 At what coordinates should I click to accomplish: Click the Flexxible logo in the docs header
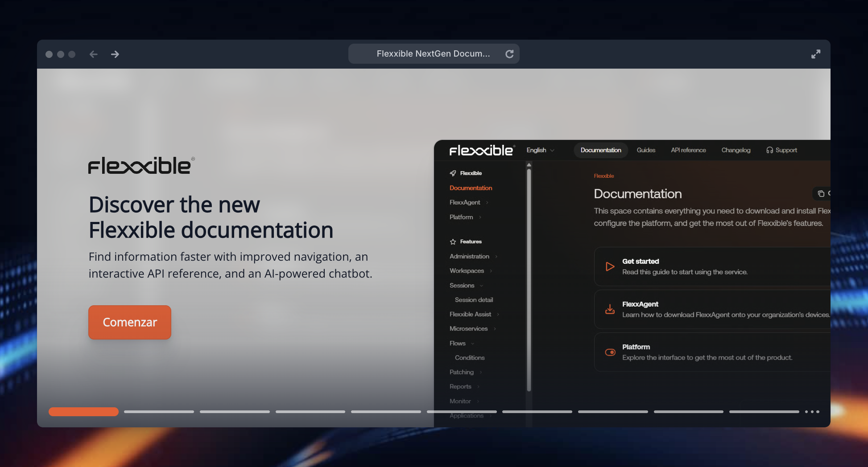click(x=482, y=150)
